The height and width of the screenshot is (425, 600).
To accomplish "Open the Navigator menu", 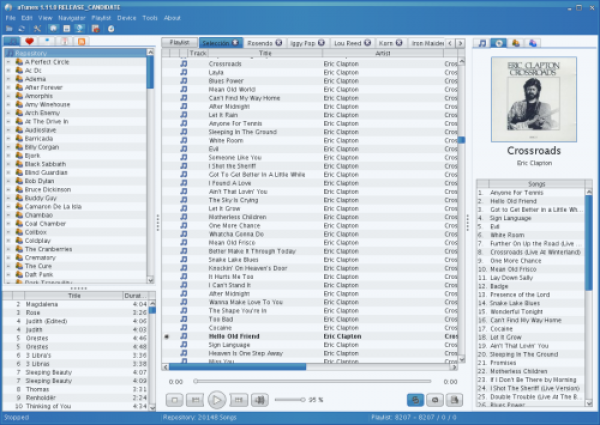I will point(72,18).
